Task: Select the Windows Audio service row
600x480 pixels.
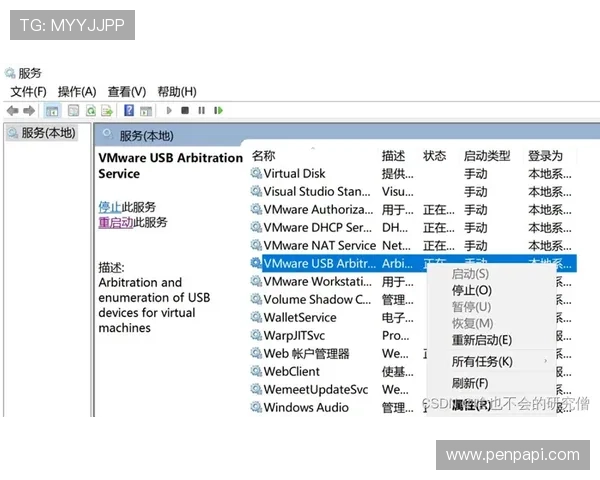Action: tap(305, 407)
